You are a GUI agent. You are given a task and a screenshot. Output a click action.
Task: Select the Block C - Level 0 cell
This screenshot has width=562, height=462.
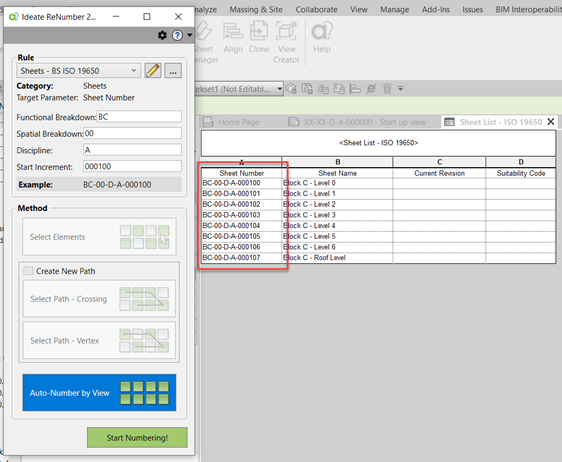pyautogui.click(x=337, y=183)
